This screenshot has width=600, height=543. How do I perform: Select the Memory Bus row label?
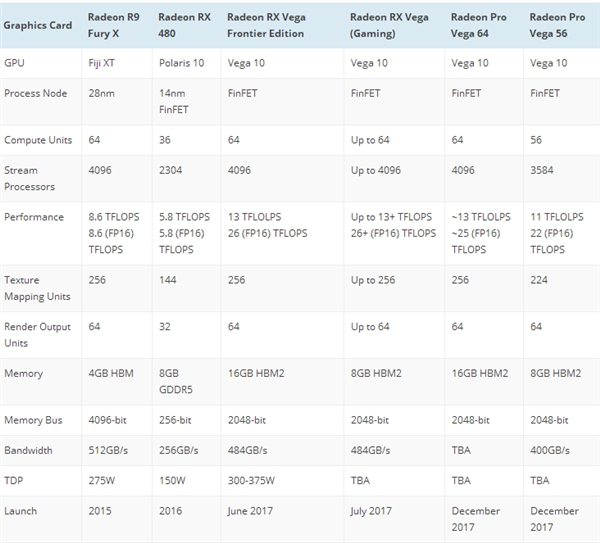(34, 420)
